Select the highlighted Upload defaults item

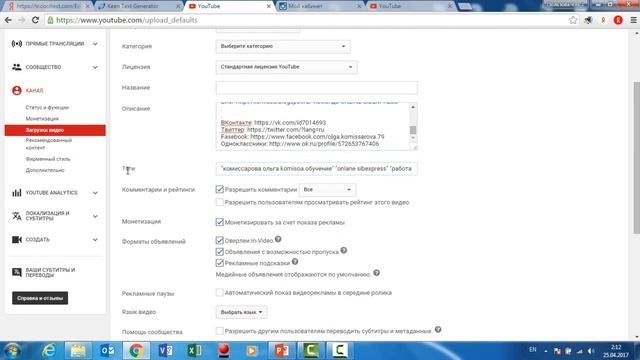point(55,130)
